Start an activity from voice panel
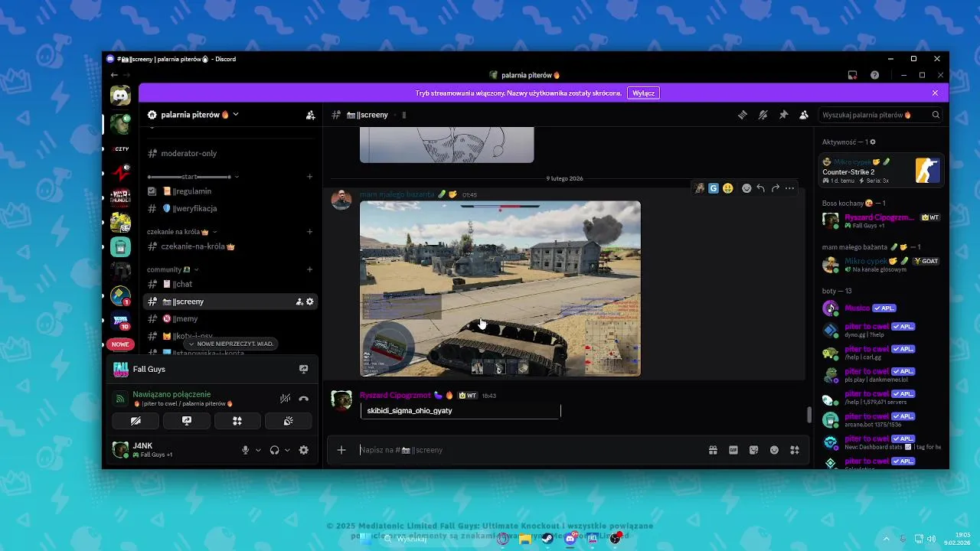Viewport: 980px width, 551px height. coord(237,421)
